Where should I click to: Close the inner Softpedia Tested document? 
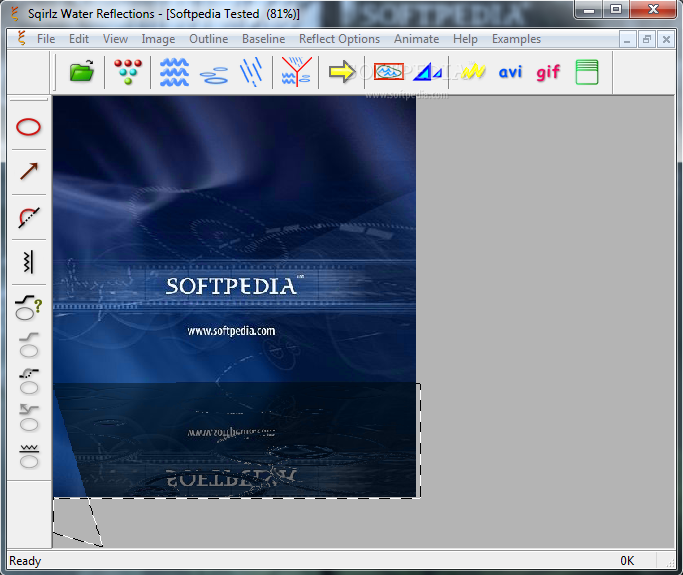[666, 40]
